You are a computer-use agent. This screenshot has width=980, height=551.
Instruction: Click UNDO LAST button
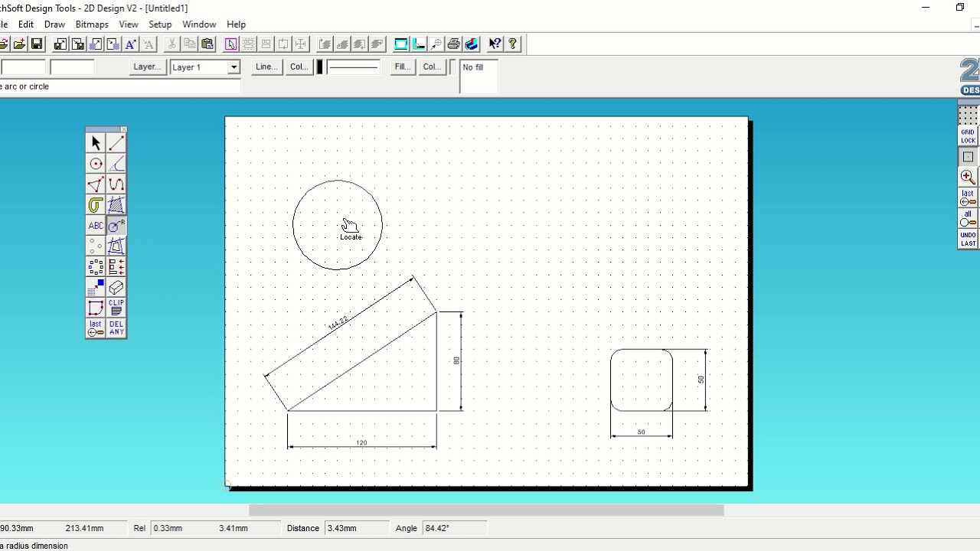click(968, 239)
